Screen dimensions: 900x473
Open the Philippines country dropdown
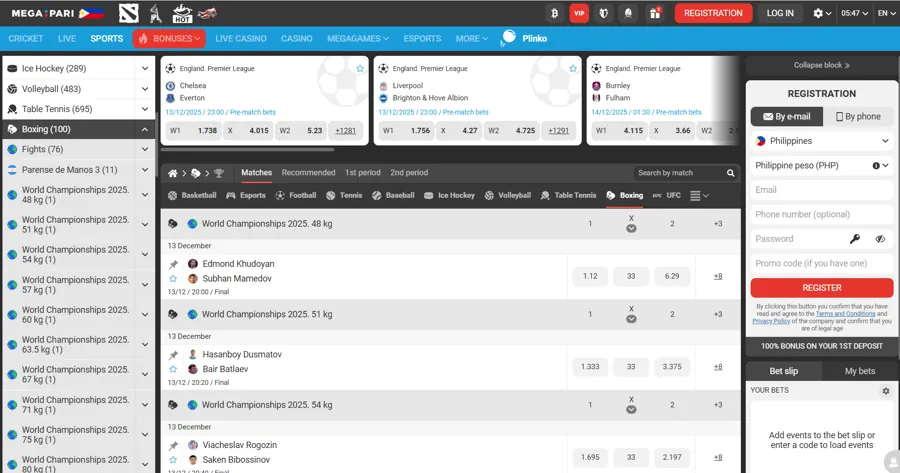coord(822,141)
